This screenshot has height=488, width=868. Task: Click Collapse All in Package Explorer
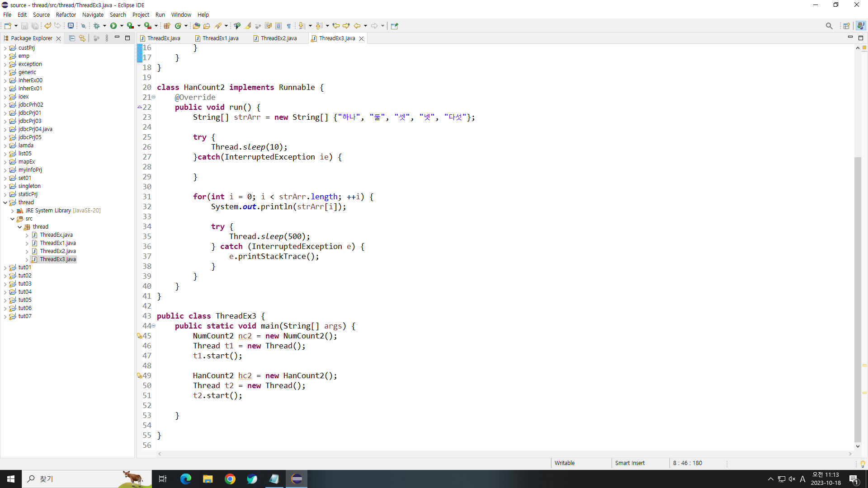[72, 38]
